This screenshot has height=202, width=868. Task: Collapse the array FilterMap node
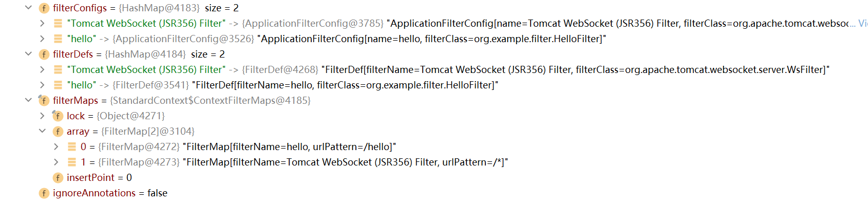tap(43, 131)
